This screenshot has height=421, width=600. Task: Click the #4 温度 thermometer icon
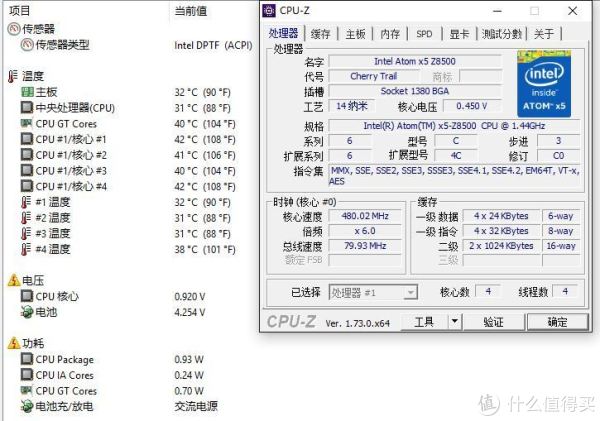click(26, 249)
